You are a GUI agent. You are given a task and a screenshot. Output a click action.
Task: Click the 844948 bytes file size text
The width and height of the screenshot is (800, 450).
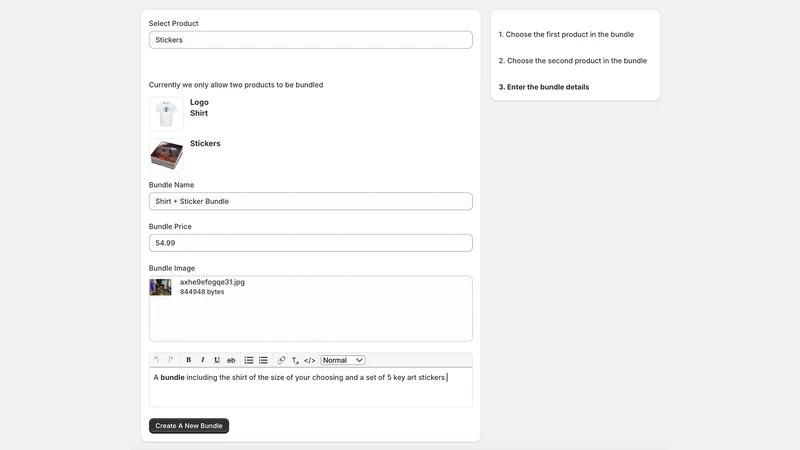coord(202,292)
